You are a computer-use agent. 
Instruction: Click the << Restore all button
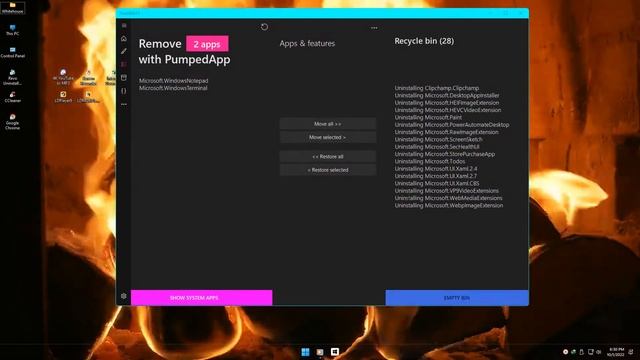coord(328,156)
